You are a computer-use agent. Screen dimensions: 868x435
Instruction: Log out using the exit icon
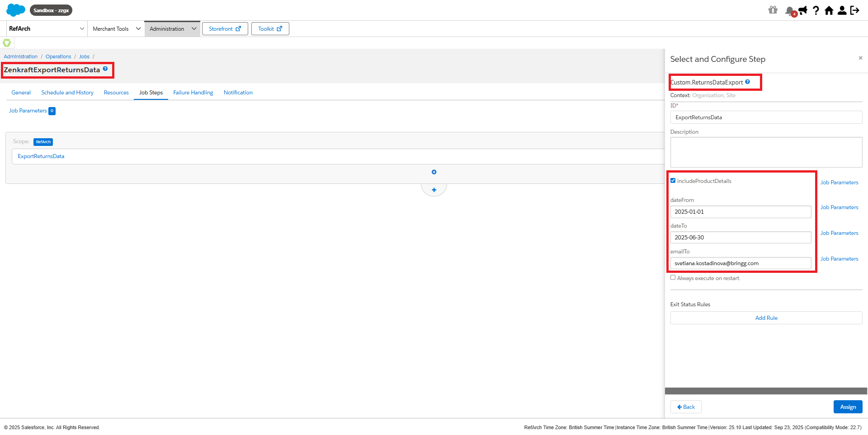point(855,10)
